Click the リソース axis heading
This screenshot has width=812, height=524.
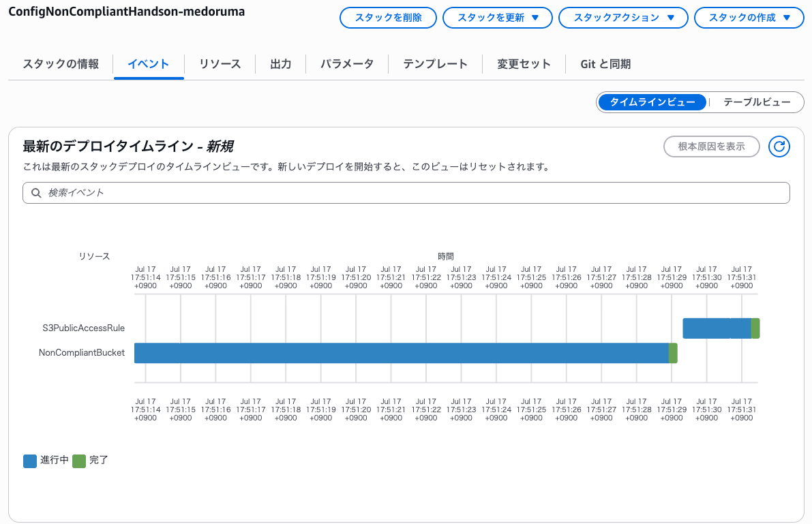click(94, 256)
